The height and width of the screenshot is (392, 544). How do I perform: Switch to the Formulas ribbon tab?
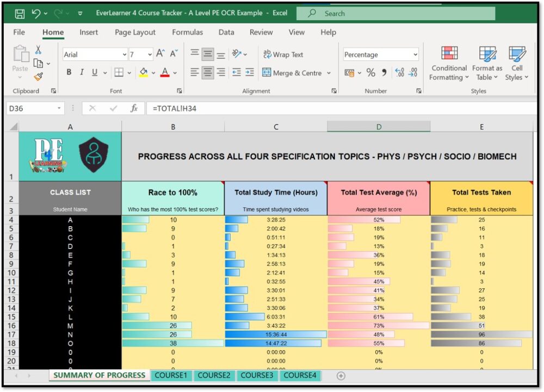pyautogui.click(x=187, y=33)
